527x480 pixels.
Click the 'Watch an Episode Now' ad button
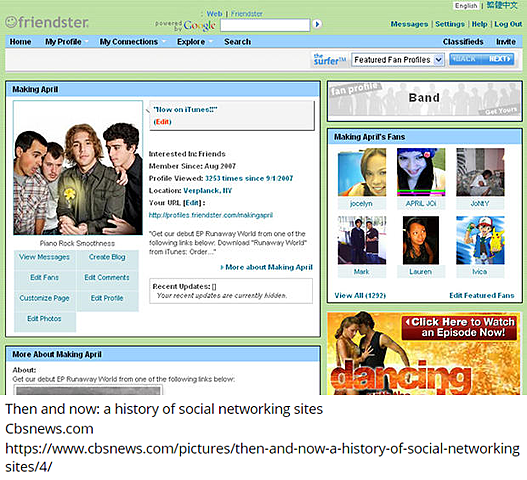point(459,327)
